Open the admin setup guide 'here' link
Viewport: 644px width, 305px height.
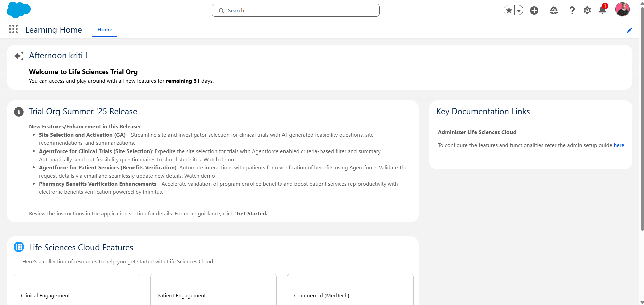[x=619, y=145]
